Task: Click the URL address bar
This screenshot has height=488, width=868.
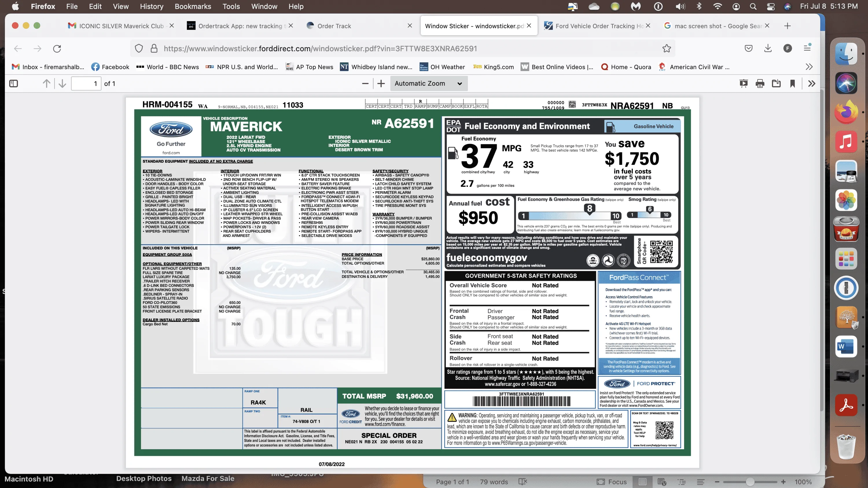Action: click(x=403, y=49)
